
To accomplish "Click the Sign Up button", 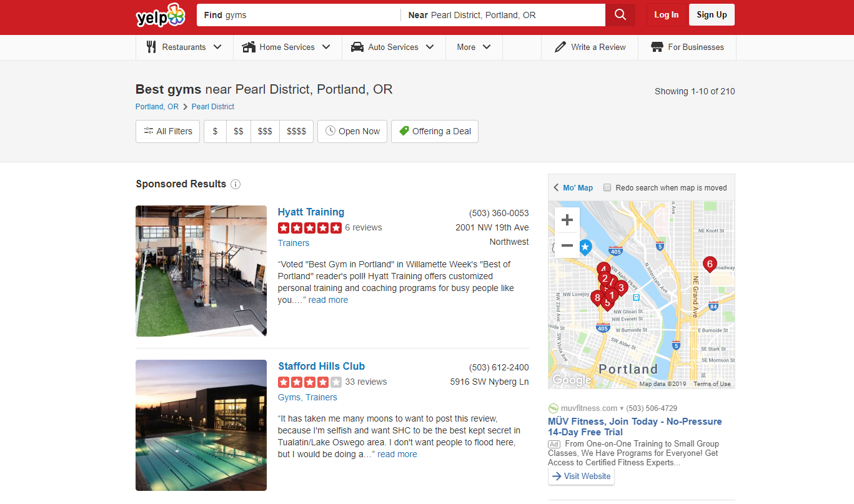I will click(712, 15).
